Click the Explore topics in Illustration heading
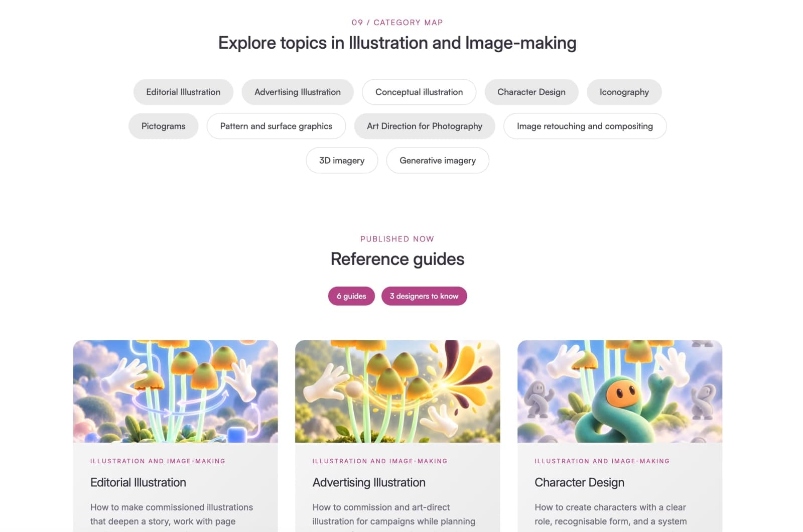803x532 pixels. tap(397, 43)
